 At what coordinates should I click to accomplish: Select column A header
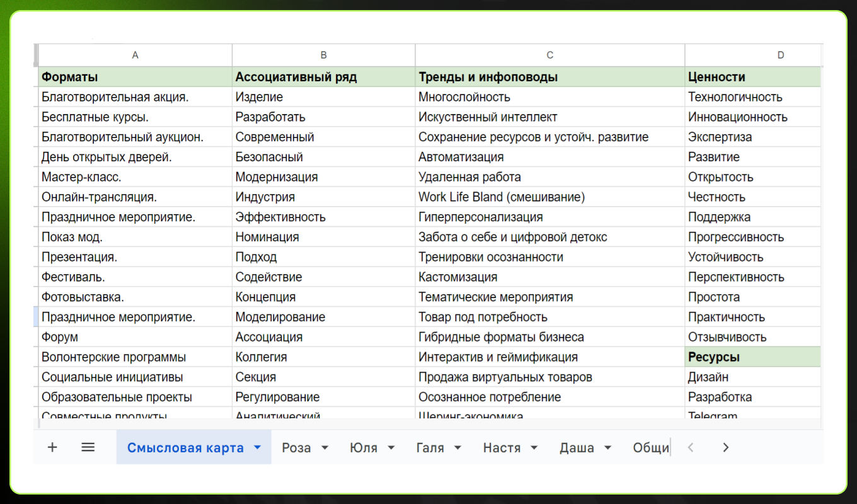[135, 55]
